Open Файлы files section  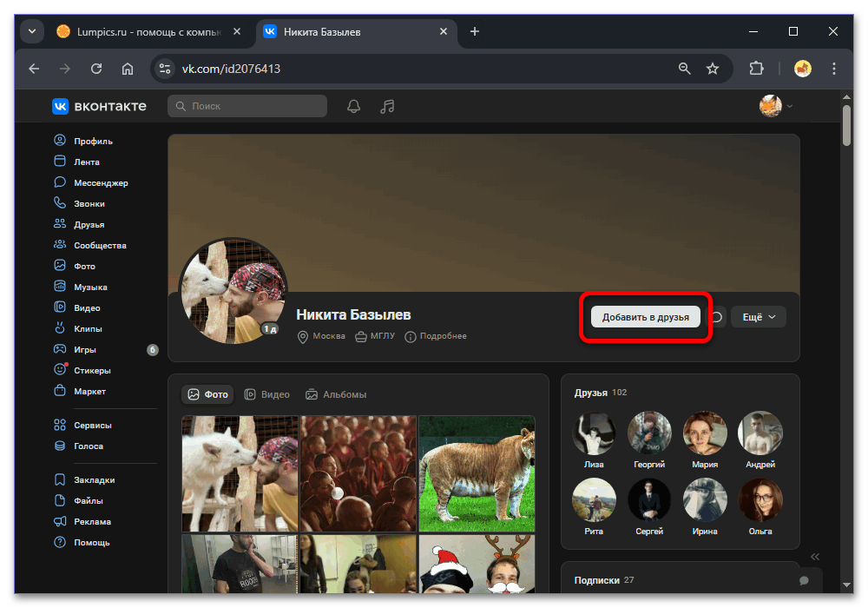pos(78,500)
